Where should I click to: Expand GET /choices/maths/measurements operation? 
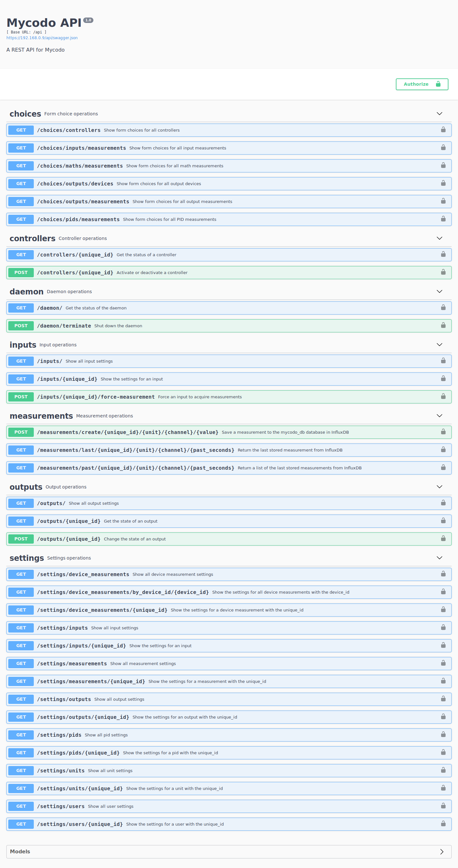click(229, 166)
